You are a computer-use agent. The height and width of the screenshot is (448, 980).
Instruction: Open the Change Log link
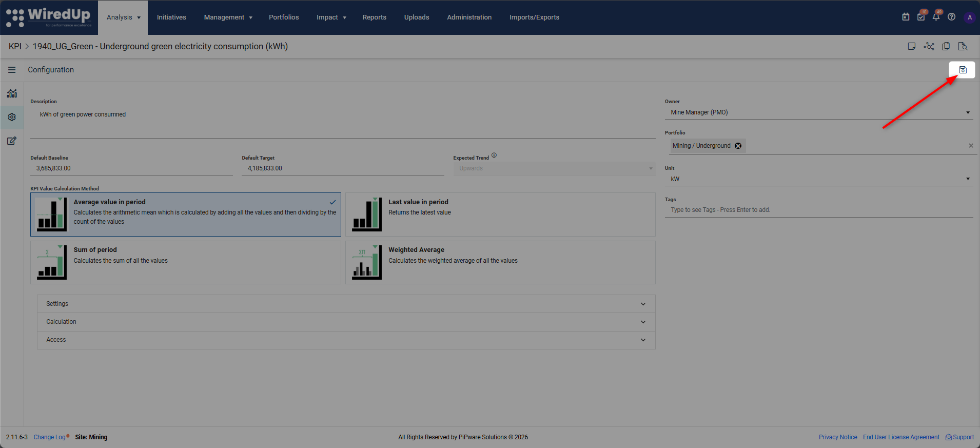50,437
